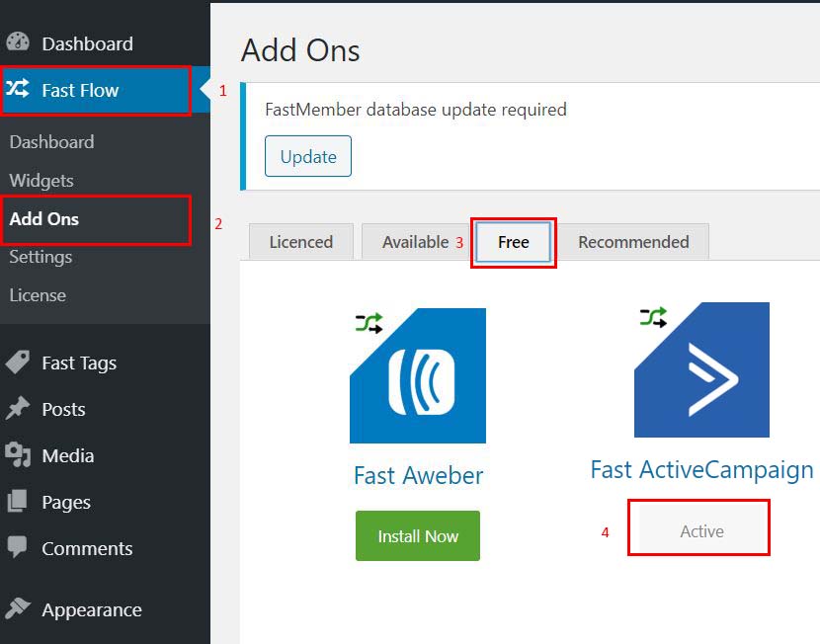Go to the Posts menu
The height and width of the screenshot is (644, 820).
point(105,409)
